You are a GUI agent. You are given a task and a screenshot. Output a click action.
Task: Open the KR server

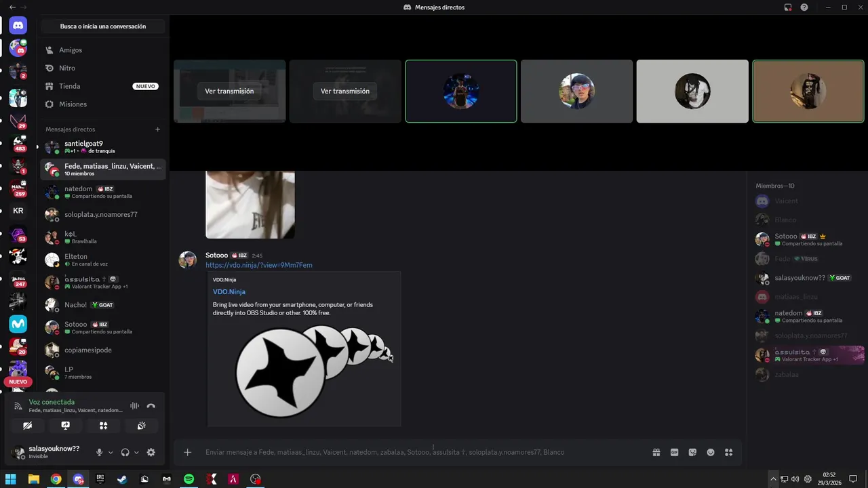(x=18, y=211)
